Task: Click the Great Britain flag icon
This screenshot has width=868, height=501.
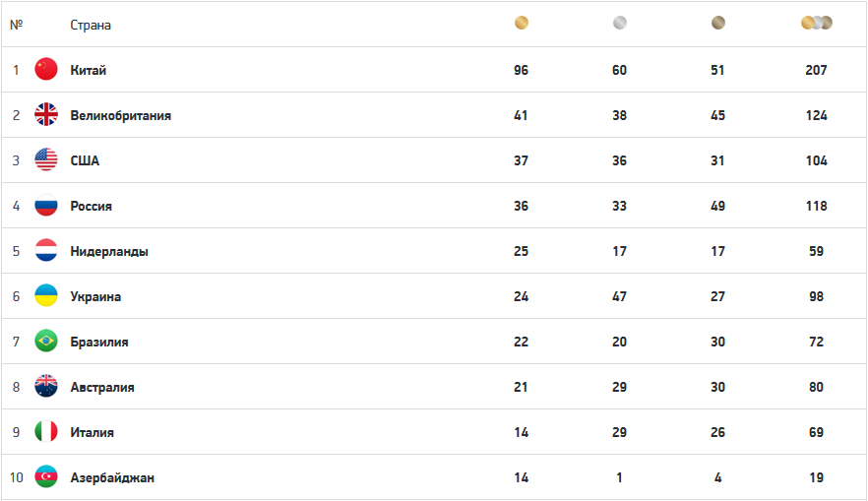Action: (46, 115)
